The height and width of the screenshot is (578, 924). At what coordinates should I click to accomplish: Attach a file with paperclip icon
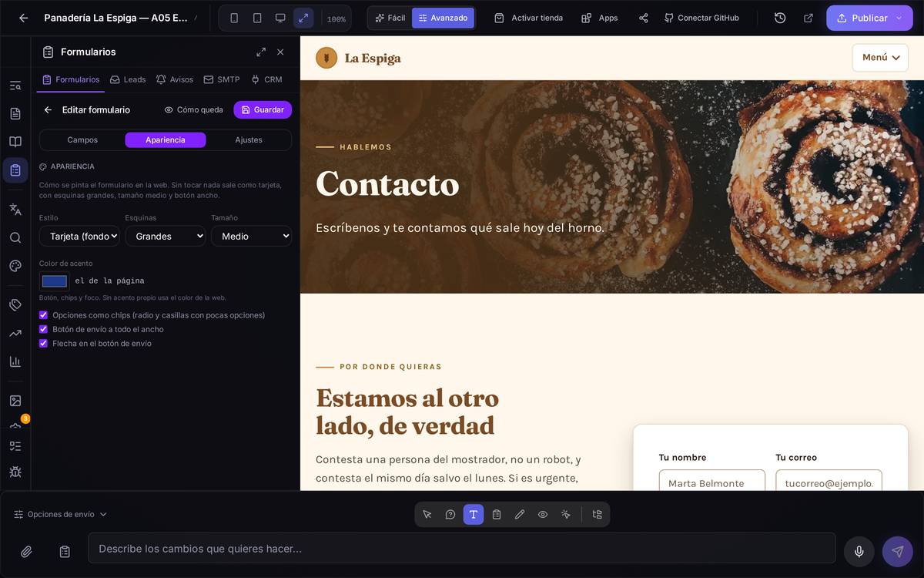(x=26, y=552)
